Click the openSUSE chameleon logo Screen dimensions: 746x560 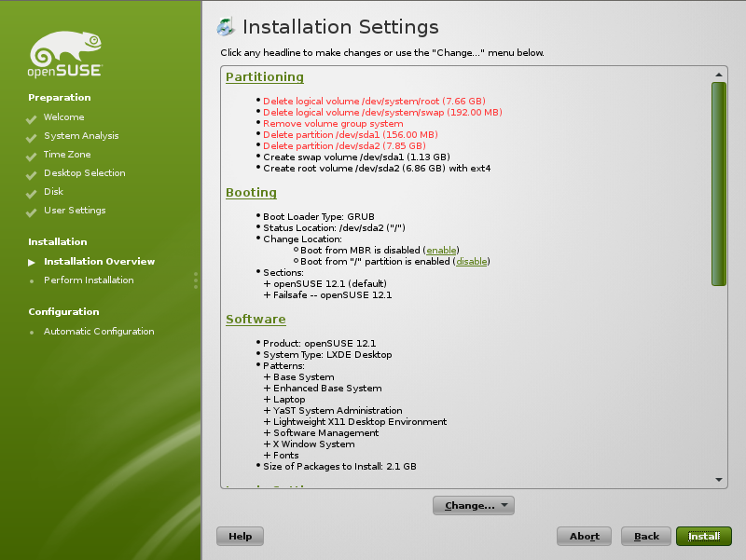click(65, 54)
